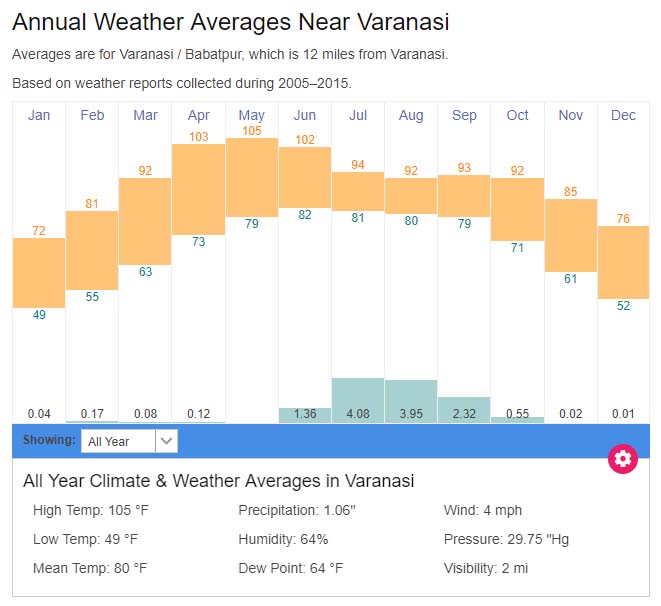Click the Aug month header
Image resolution: width=661 pixels, height=606 pixels.
click(x=411, y=116)
